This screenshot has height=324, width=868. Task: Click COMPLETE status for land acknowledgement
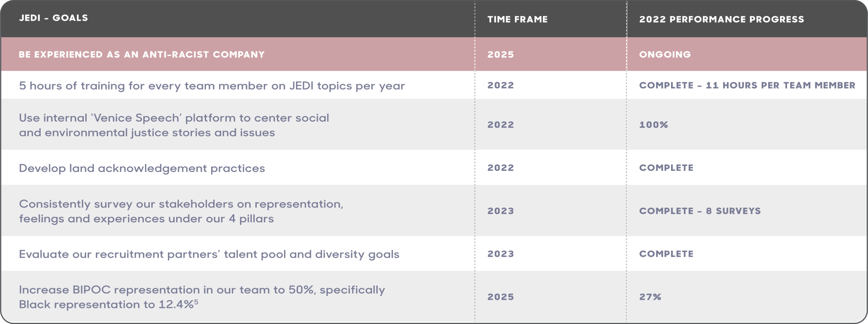click(666, 168)
